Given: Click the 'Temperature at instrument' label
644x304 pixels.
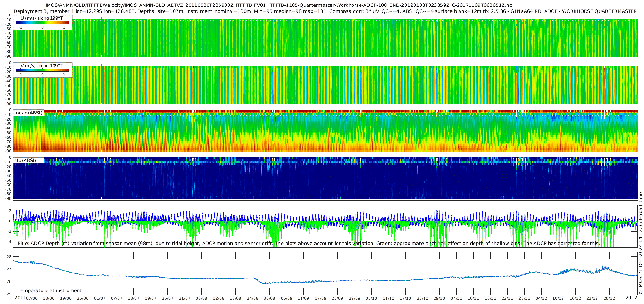Looking at the screenshot, I should pos(50,291).
